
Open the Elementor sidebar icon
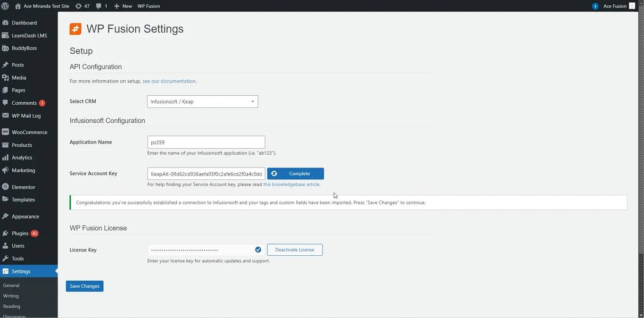[5, 187]
